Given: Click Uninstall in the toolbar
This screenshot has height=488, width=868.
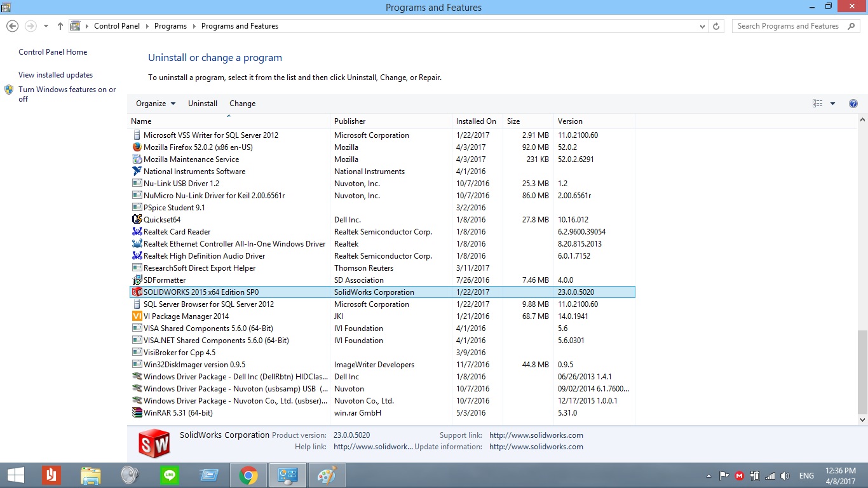Looking at the screenshot, I should [x=203, y=104].
